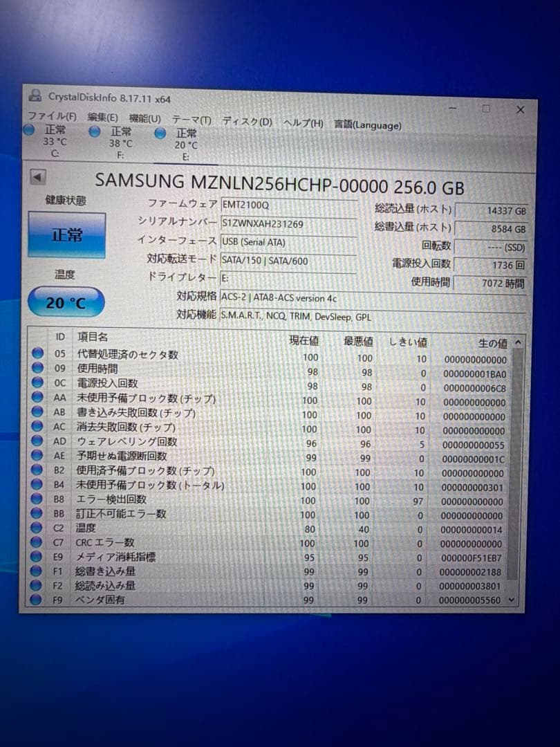Click the status icon for attribute E9
The width and height of the screenshot is (560, 747).
click(x=36, y=556)
